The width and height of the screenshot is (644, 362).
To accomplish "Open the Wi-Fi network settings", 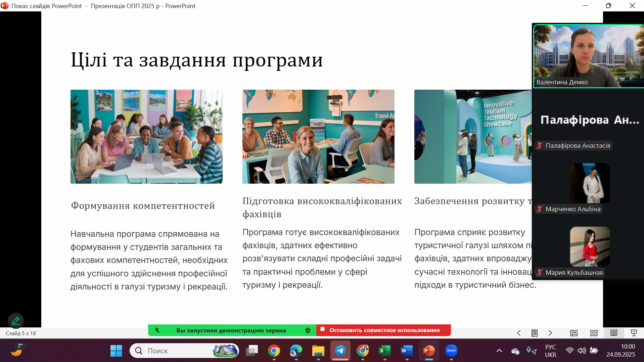I will coord(569,351).
